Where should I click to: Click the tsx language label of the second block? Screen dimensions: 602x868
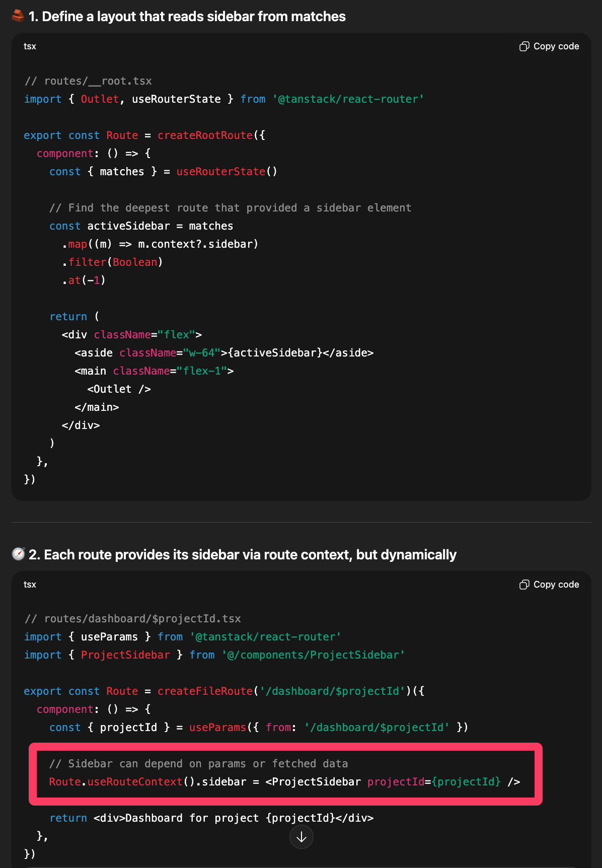click(x=30, y=585)
